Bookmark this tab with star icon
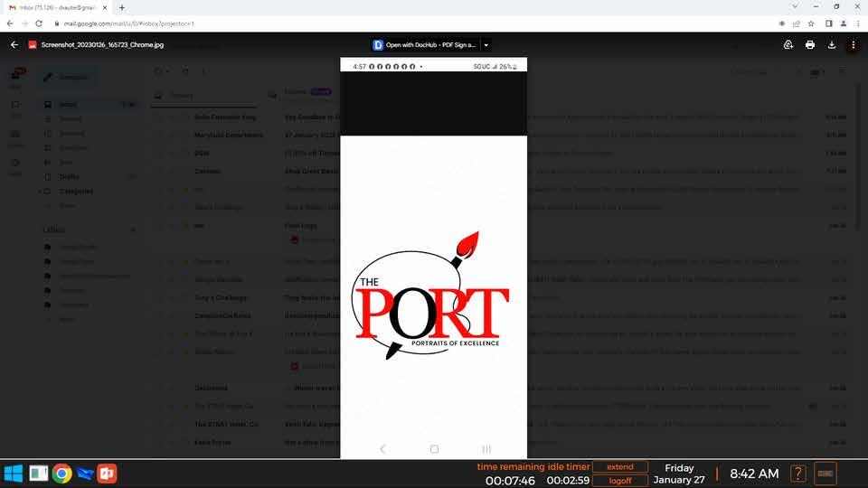868x488 pixels. pyautogui.click(x=811, y=23)
